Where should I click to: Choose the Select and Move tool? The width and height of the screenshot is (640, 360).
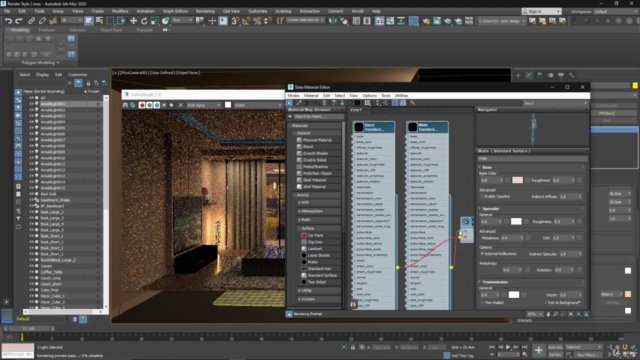(133, 21)
